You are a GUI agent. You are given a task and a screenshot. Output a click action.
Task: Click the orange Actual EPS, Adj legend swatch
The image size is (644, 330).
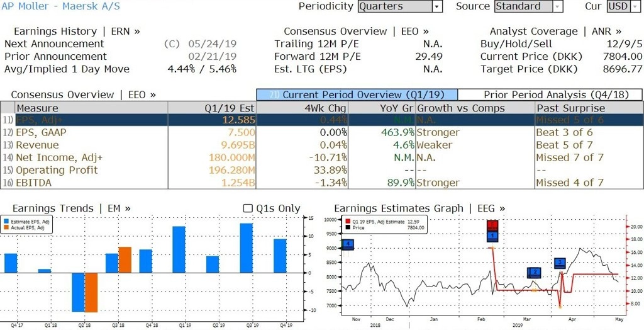point(6,227)
